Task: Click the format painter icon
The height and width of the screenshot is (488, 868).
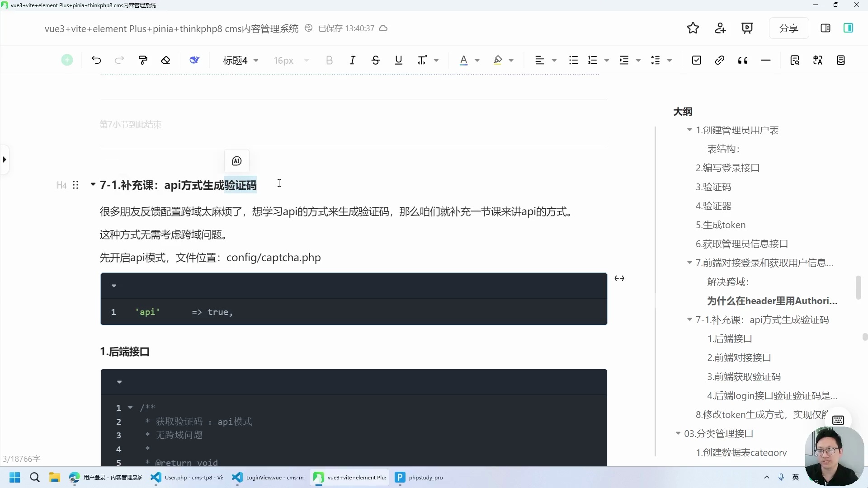Action: (x=143, y=60)
